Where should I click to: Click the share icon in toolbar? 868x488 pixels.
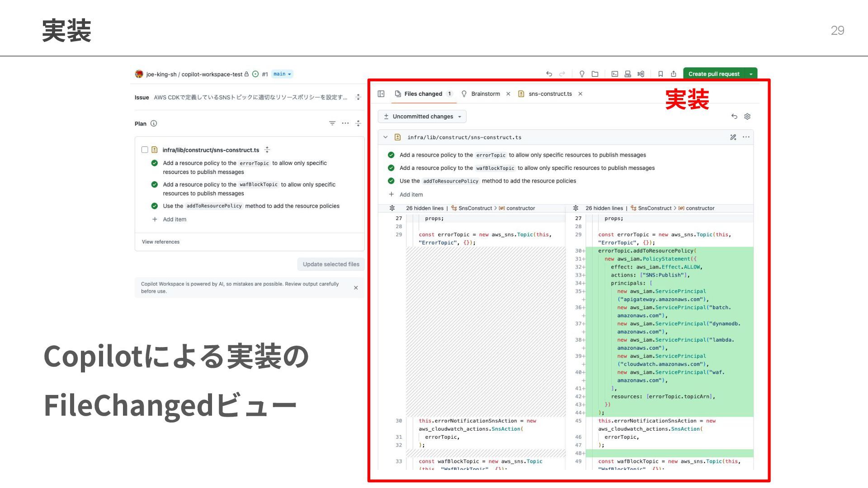pyautogui.click(x=674, y=74)
